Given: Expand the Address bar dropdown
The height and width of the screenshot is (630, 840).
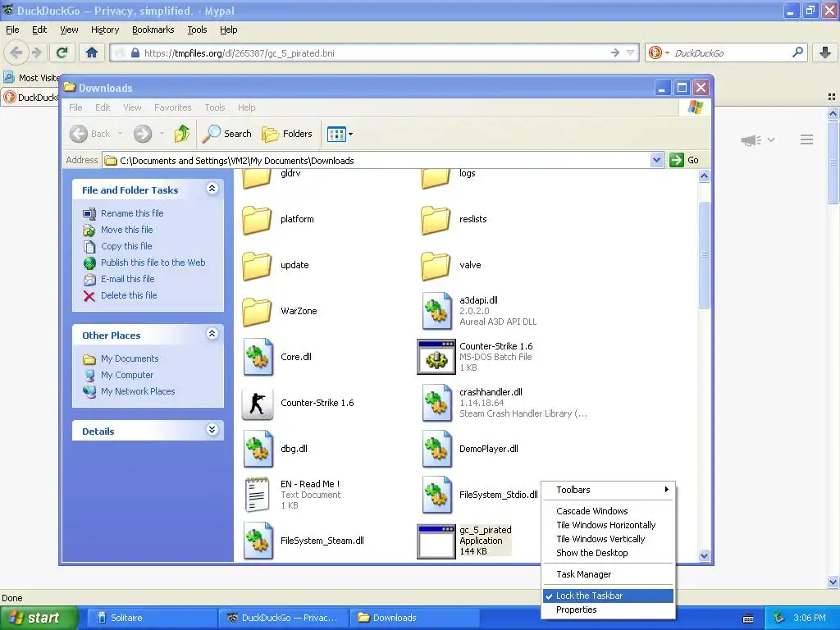Looking at the screenshot, I should tap(656, 160).
